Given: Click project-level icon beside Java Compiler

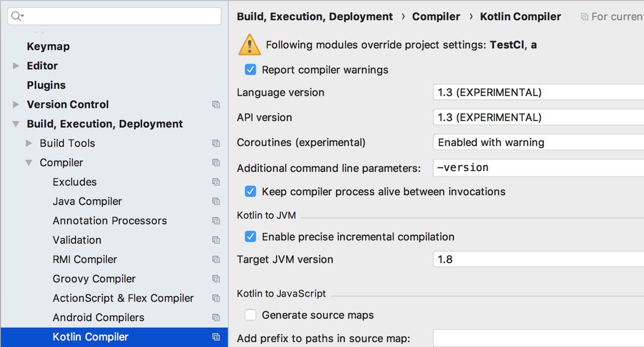Looking at the screenshot, I should click(216, 202).
